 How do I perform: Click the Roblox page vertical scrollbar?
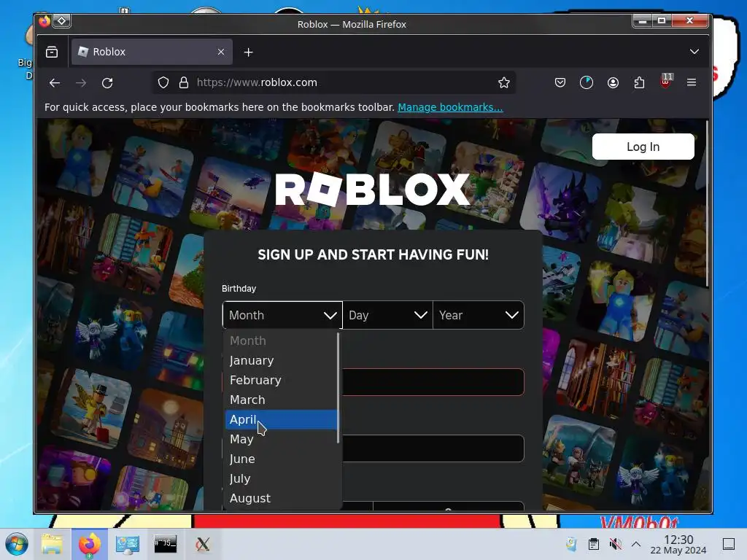[707, 204]
